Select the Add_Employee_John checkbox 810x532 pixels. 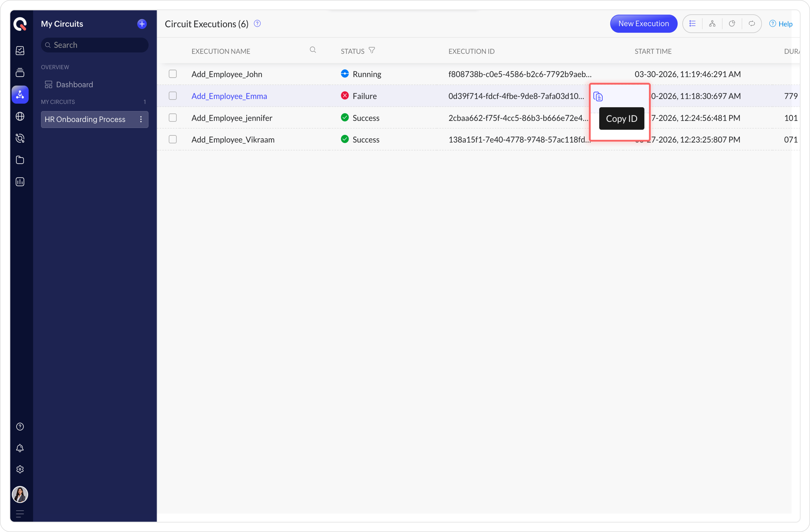pos(172,74)
